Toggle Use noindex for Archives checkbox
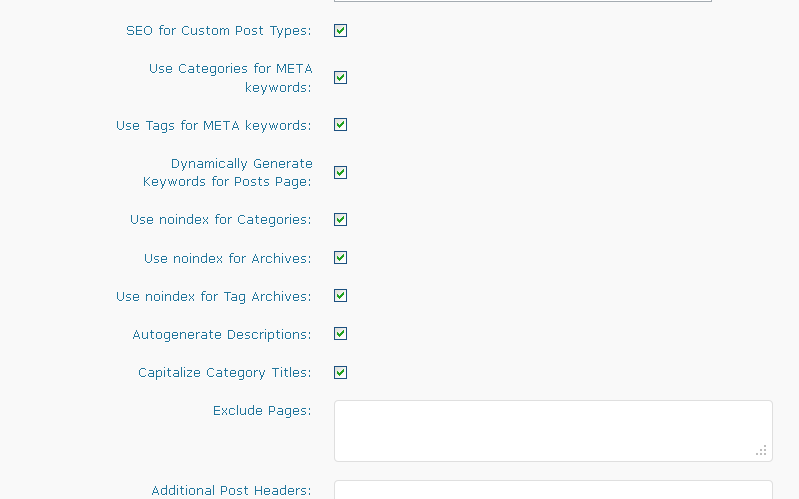Screen dimensions: 799x499 tap(340, 258)
